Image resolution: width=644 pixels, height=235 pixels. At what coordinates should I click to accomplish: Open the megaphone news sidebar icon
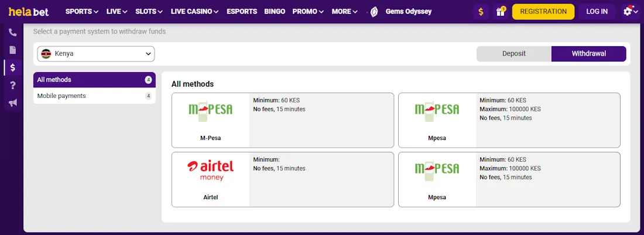tap(13, 103)
